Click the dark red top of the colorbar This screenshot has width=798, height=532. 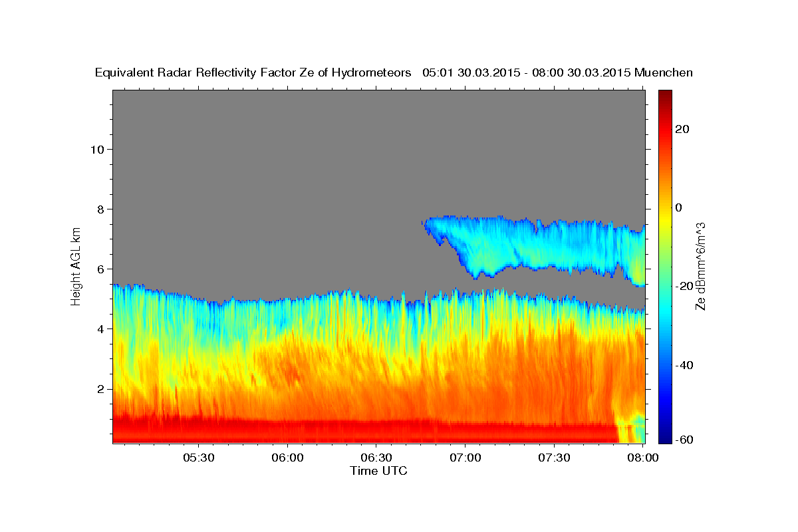665,96
